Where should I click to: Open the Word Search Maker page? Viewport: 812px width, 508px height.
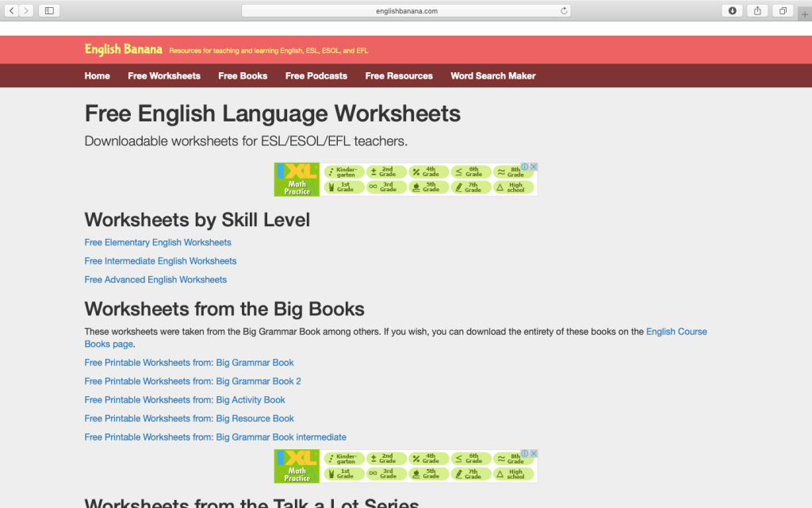pyautogui.click(x=493, y=76)
